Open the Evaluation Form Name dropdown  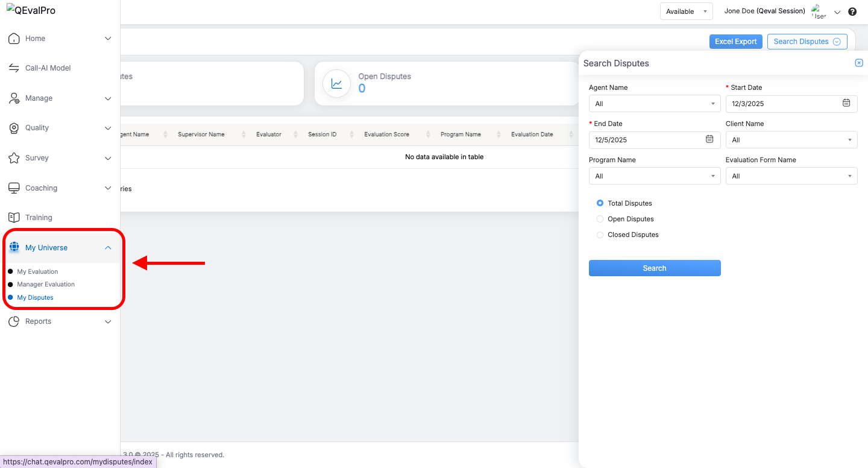click(x=791, y=176)
